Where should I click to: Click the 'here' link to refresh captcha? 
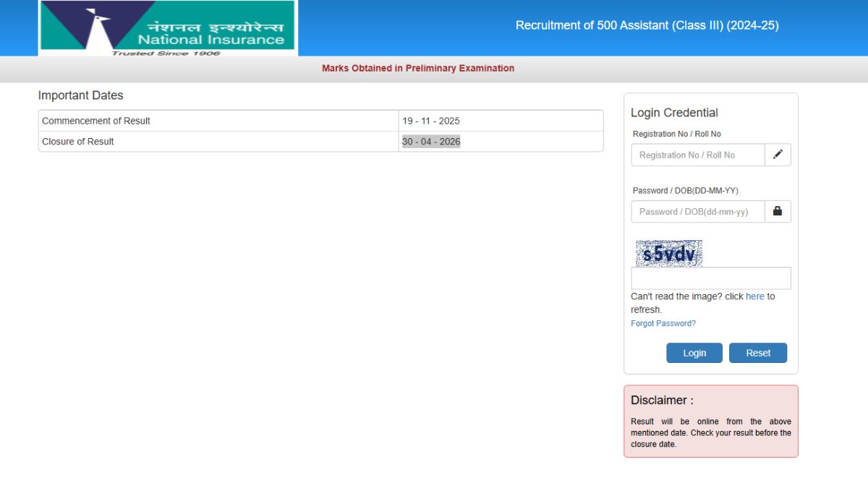754,296
